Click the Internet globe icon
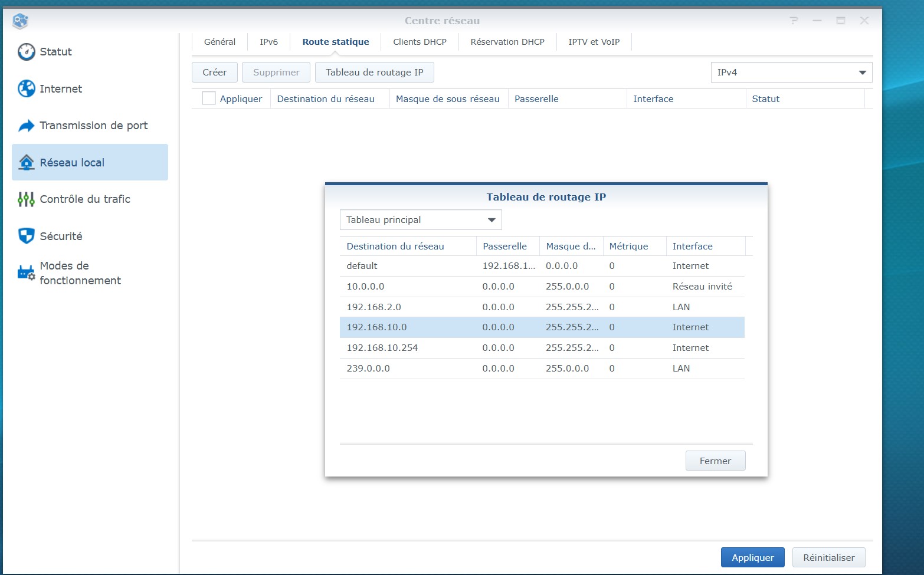Image resolution: width=924 pixels, height=575 pixels. 26,88
